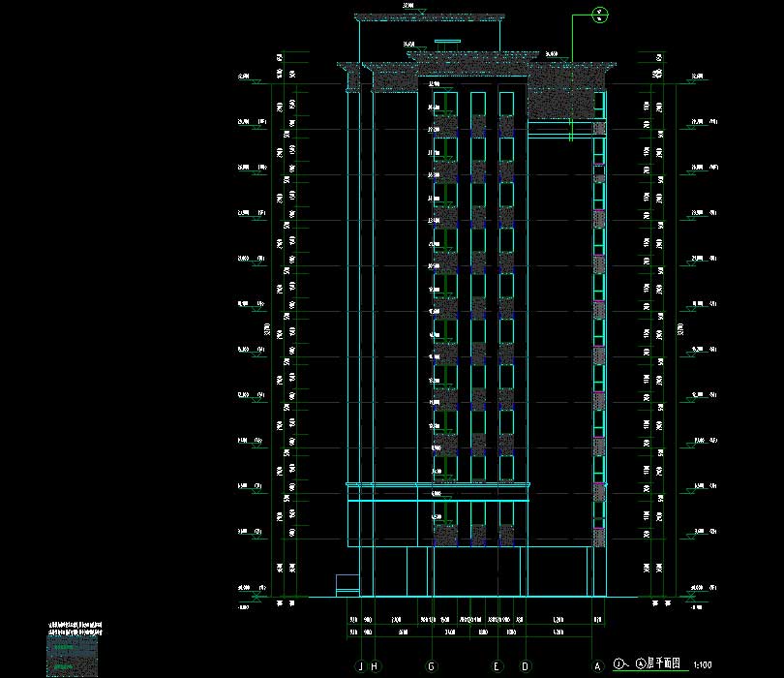Select grid axis bubble D
This screenshot has height=678, width=784.
pos(526,666)
